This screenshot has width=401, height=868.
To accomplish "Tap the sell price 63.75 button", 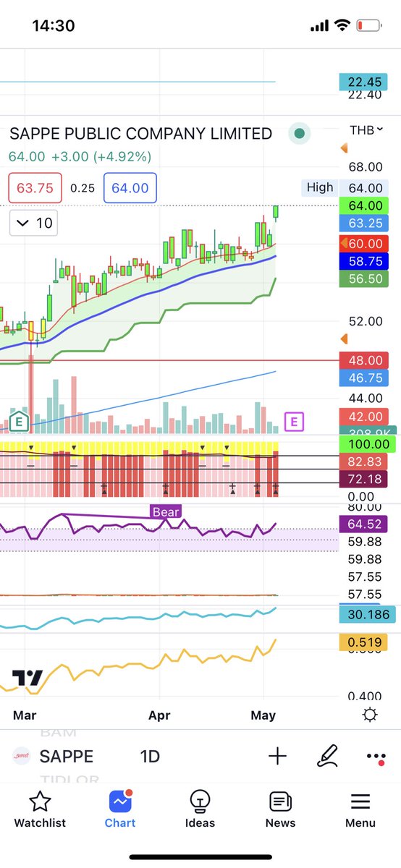I will click(35, 188).
